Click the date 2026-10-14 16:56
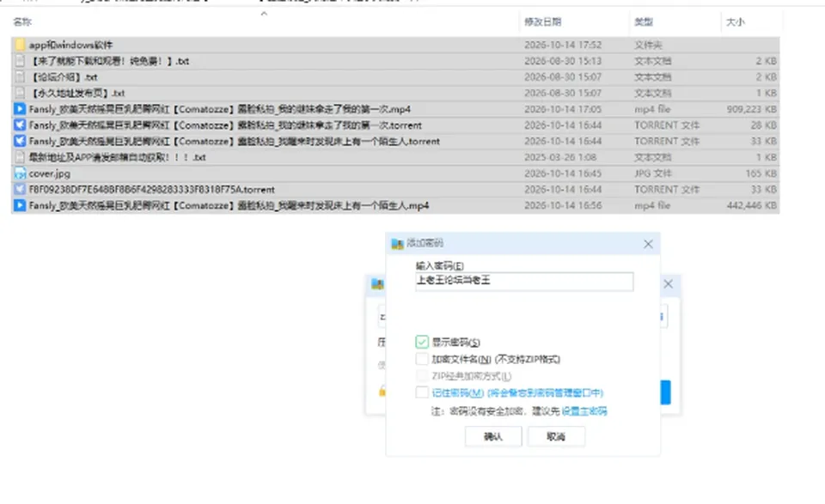 tap(563, 205)
